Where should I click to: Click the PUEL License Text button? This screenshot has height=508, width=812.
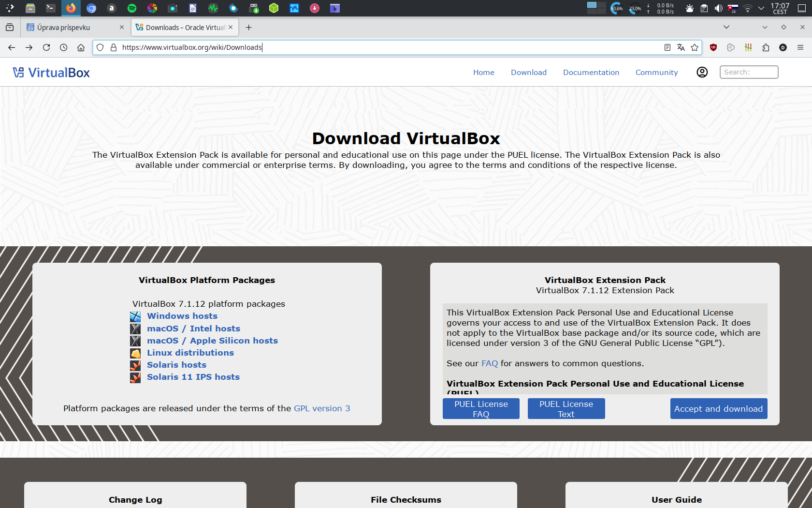pos(566,409)
